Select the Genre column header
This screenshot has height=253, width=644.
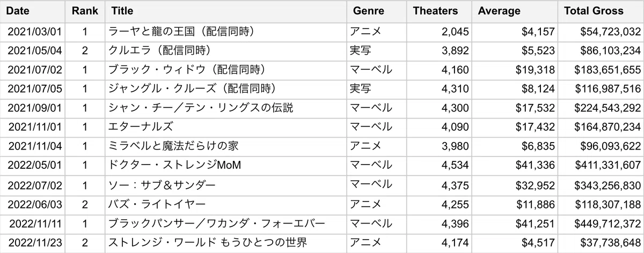(377, 11)
